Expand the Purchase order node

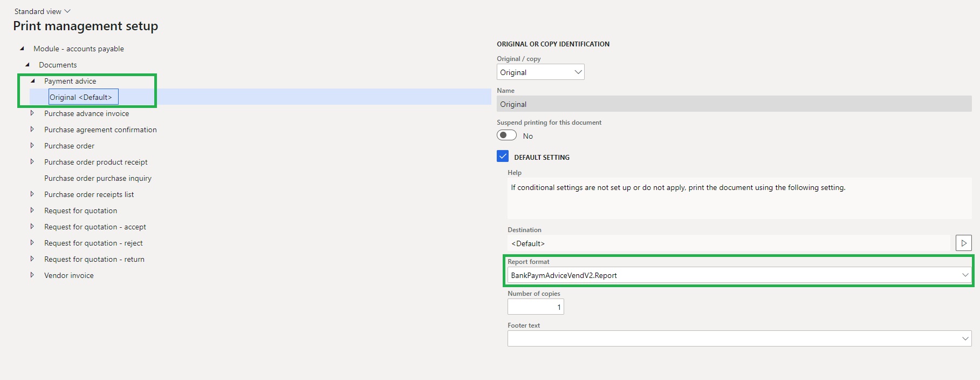(x=32, y=146)
